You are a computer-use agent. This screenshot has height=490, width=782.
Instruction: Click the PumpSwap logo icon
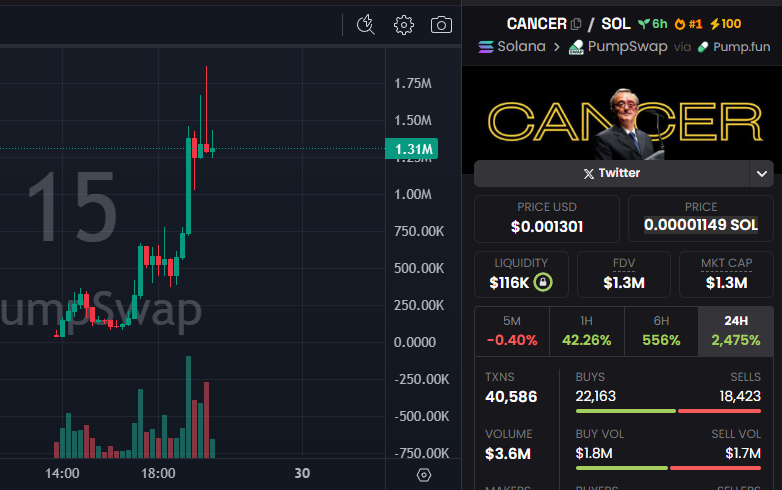coord(576,47)
